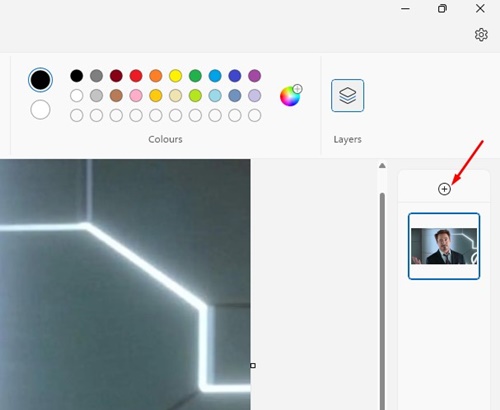Pick the purple colour swatch

tap(255, 76)
